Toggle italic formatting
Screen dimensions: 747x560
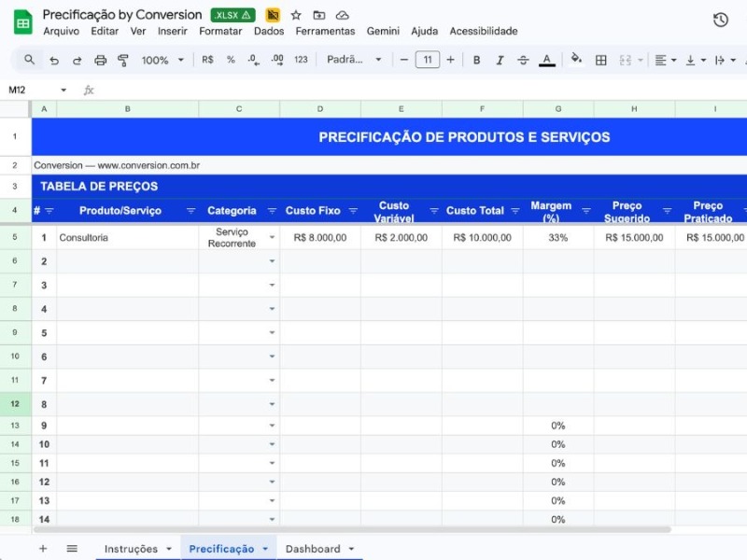499,60
